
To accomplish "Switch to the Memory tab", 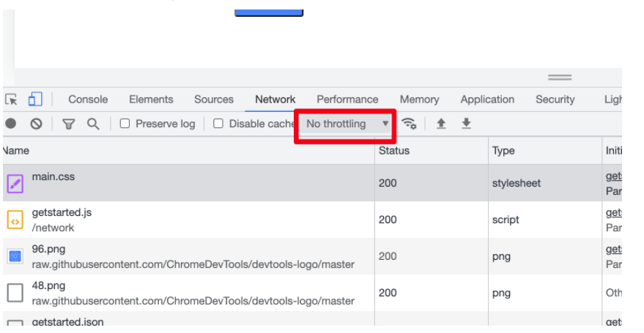I will [419, 100].
